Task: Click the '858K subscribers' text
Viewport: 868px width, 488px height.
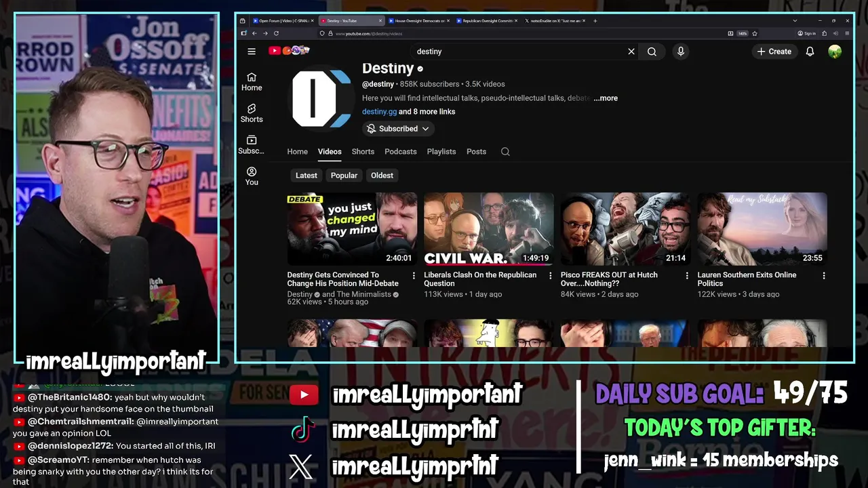Action: (430, 84)
